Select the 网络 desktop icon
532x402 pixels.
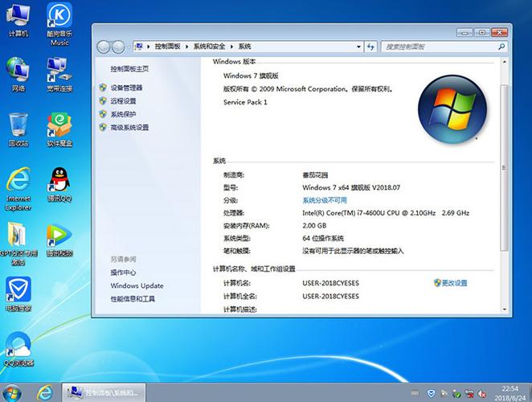[18, 75]
